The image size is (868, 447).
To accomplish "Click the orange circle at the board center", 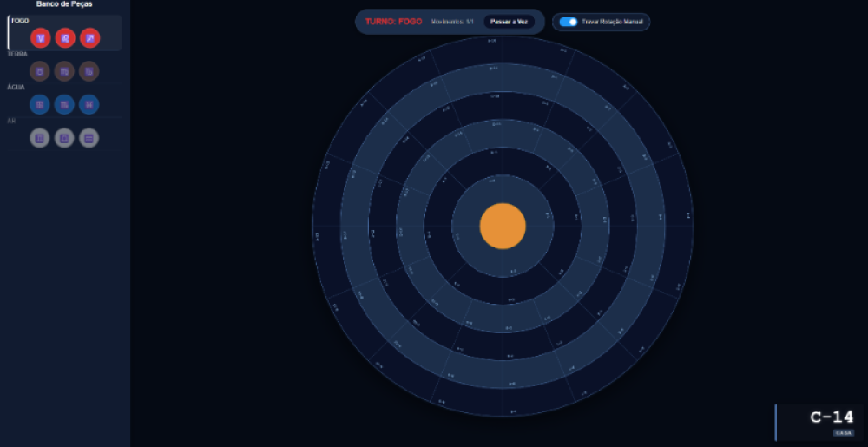I will coord(503,227).
